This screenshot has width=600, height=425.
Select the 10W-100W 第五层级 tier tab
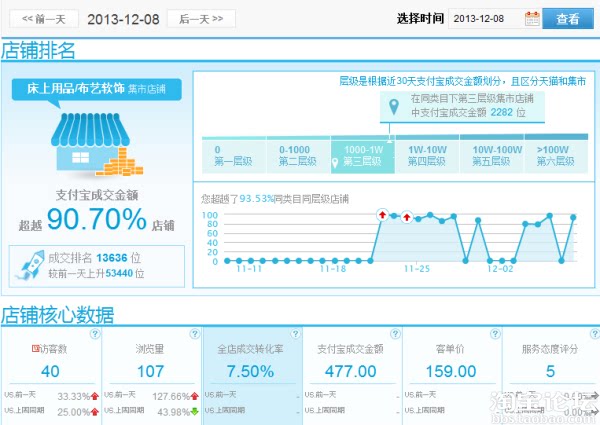click(492, 155)
